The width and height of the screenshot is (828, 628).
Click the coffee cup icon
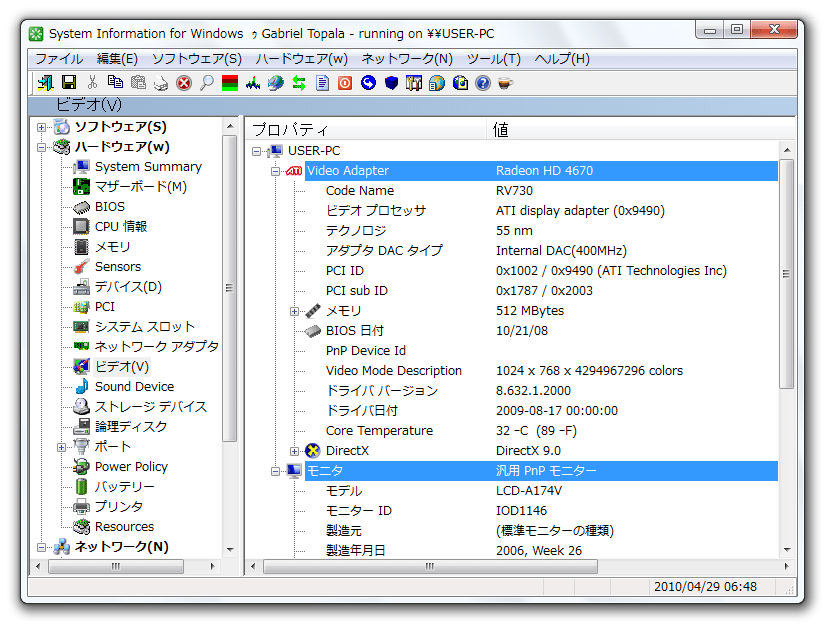[505, 83]
